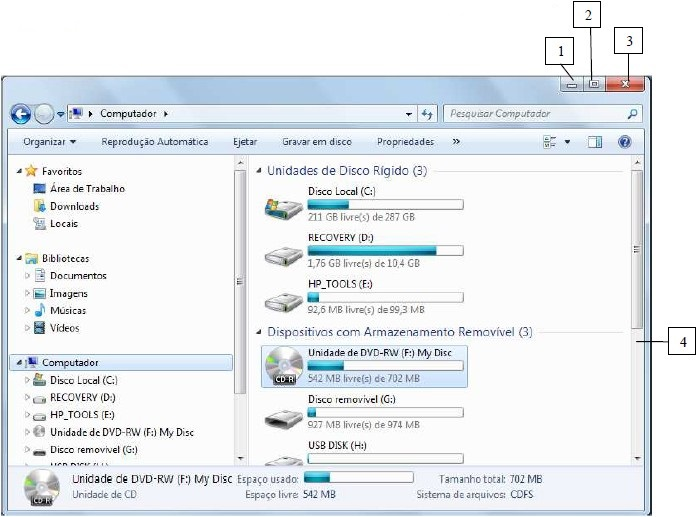Open the Organizar dropdown menu

click(50, 142)
